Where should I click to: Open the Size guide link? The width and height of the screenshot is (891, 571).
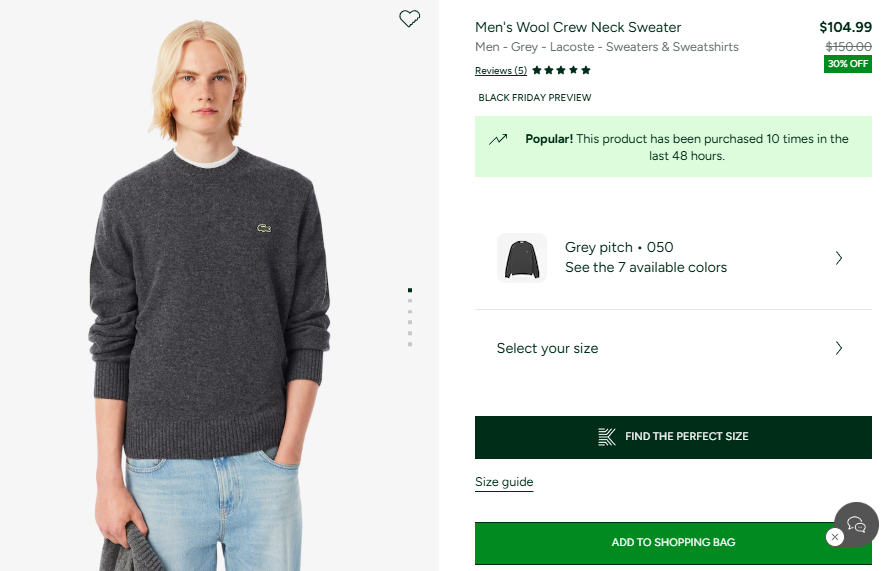coord(504,483)
